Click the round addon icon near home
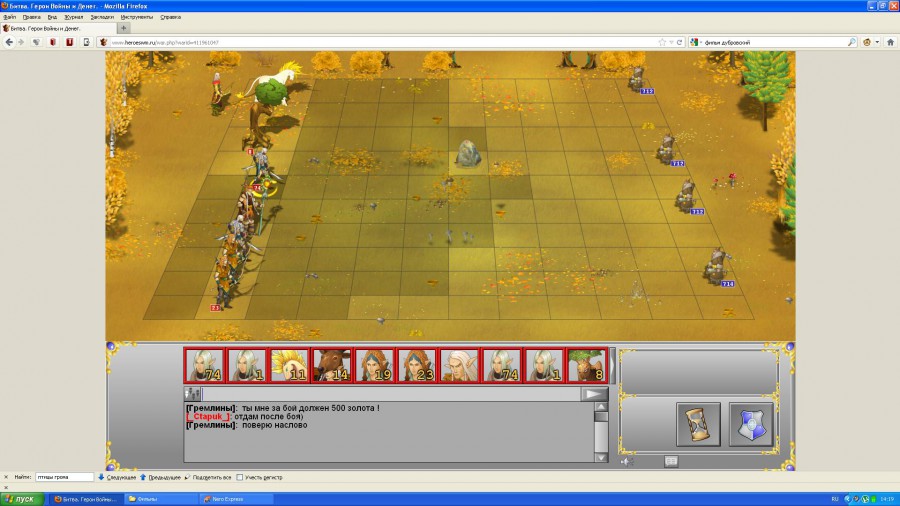Viewport: 900px width, 506px height. pos(867,42)
